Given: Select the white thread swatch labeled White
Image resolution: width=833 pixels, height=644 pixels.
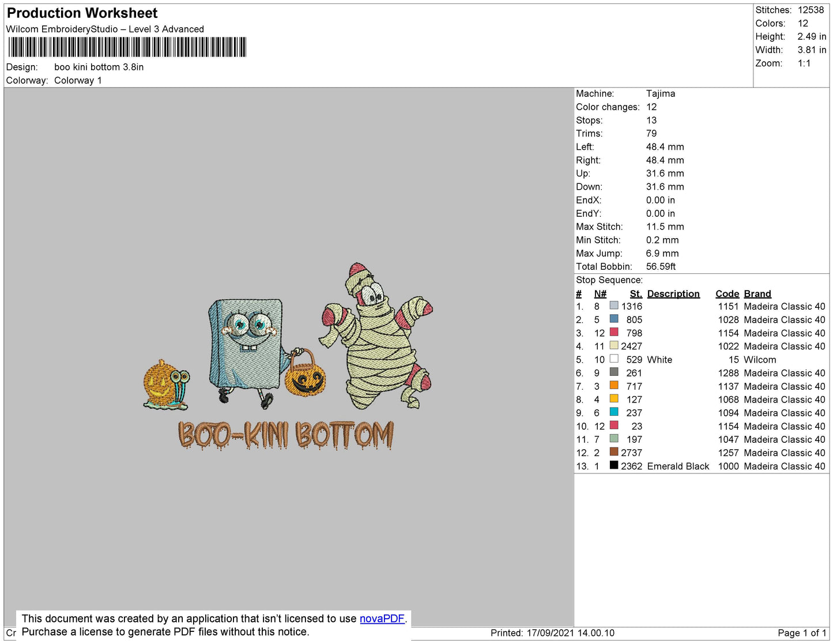Looking at the screenshot, I should 614,359.
